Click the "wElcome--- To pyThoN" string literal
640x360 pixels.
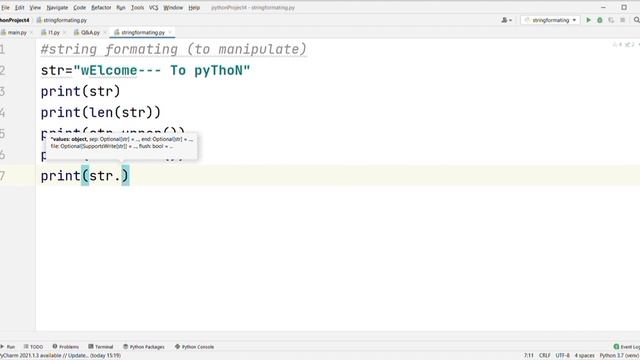point(162,70)
